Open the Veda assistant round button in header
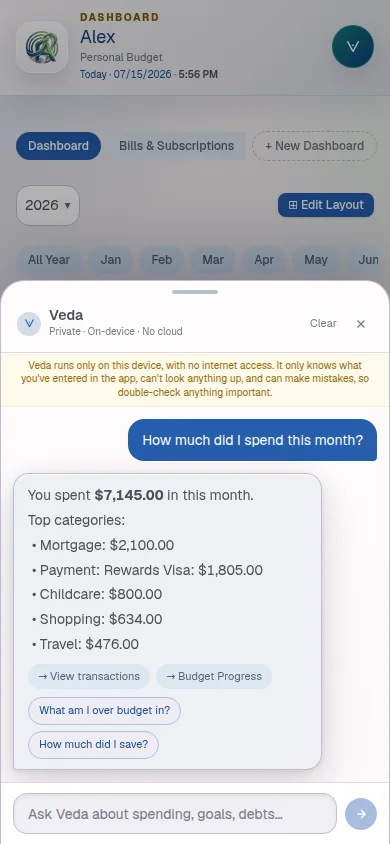 [x=353, y=46]
